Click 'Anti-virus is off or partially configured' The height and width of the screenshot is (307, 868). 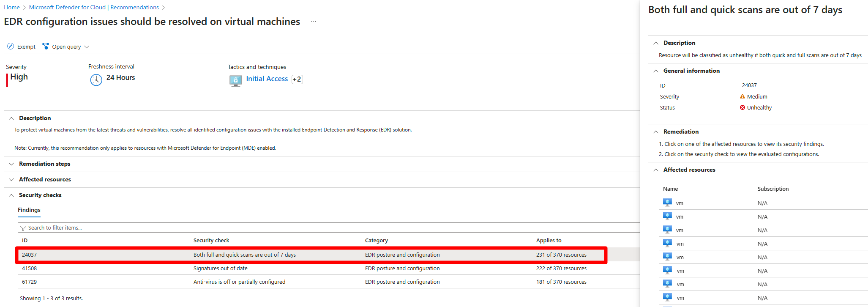240,282
